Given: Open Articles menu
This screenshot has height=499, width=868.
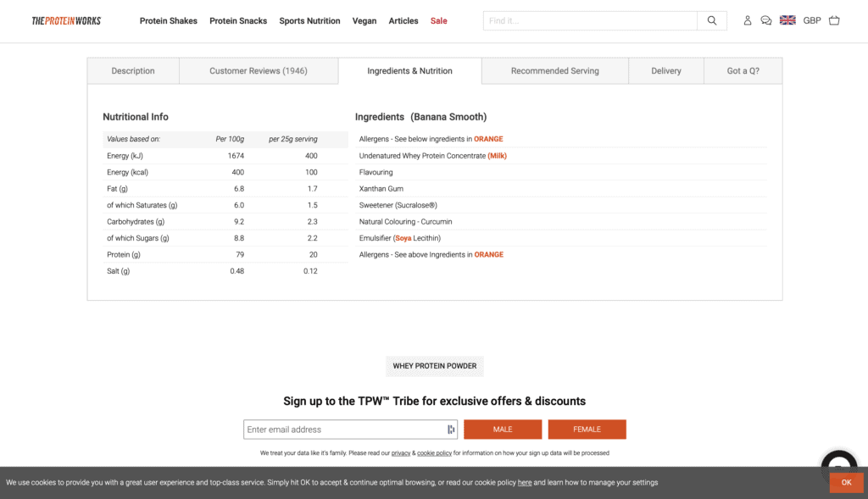Looking at the screenshot, I should coord(403,21).
